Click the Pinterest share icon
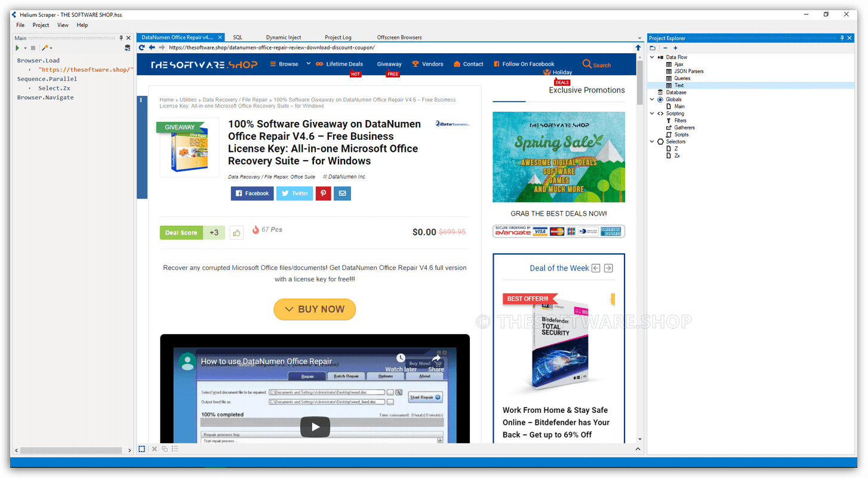The width and height of the screenshot is (868, 478). [323, 193]
